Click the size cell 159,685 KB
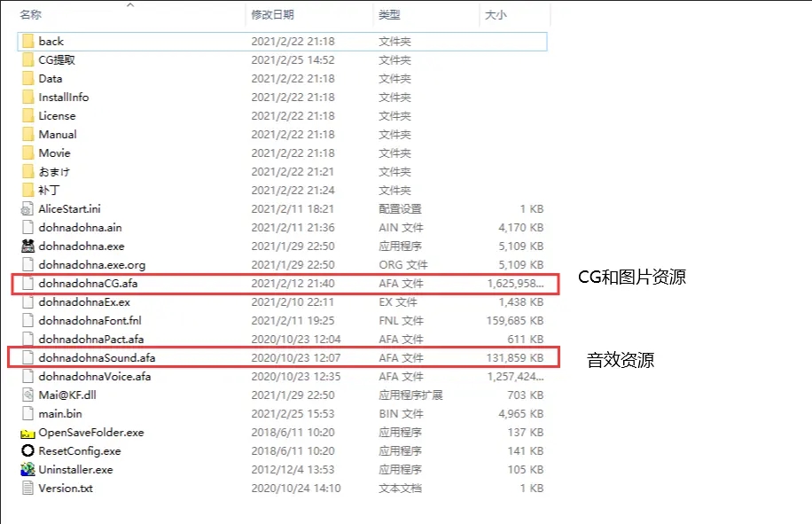This screenshot has width=812, height=524. click(515, 320)
